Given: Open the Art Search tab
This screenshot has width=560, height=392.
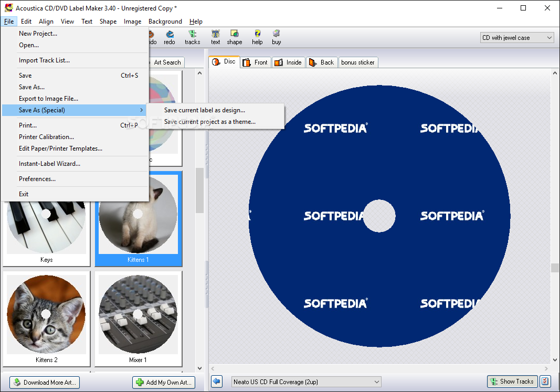Looking at the screenshot, I should (167, 62).
